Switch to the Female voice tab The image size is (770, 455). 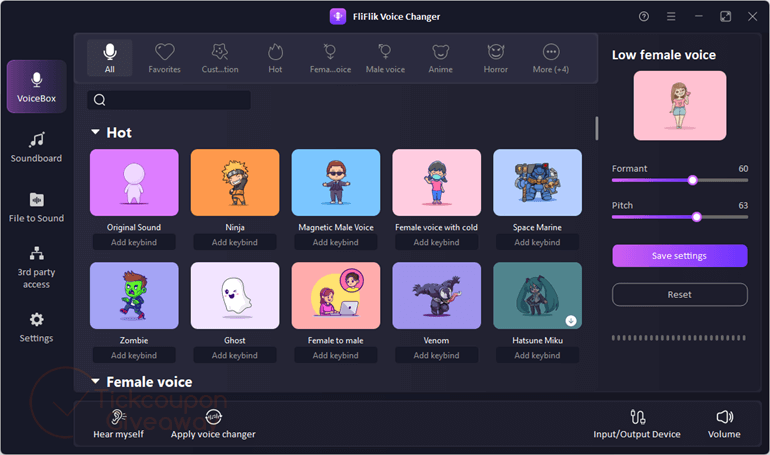330,58
